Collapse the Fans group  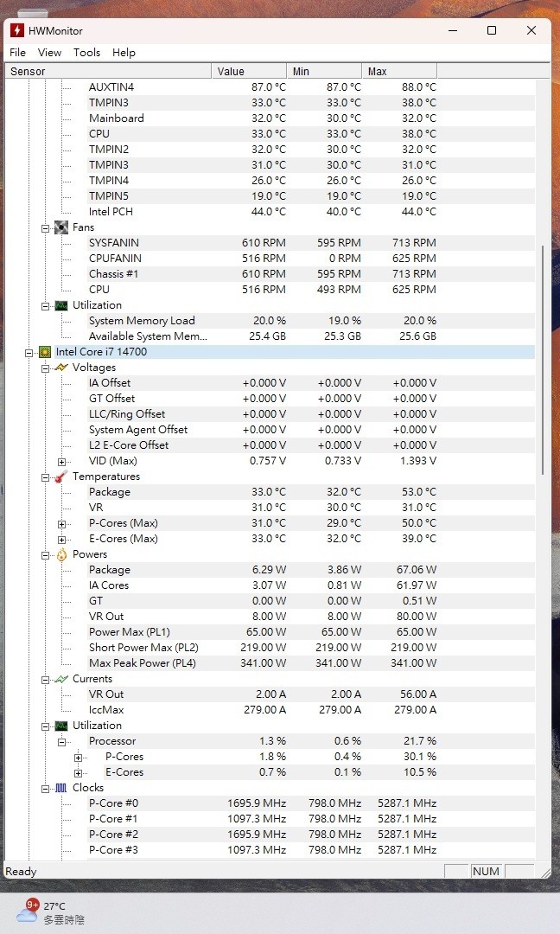pos(45,228)
